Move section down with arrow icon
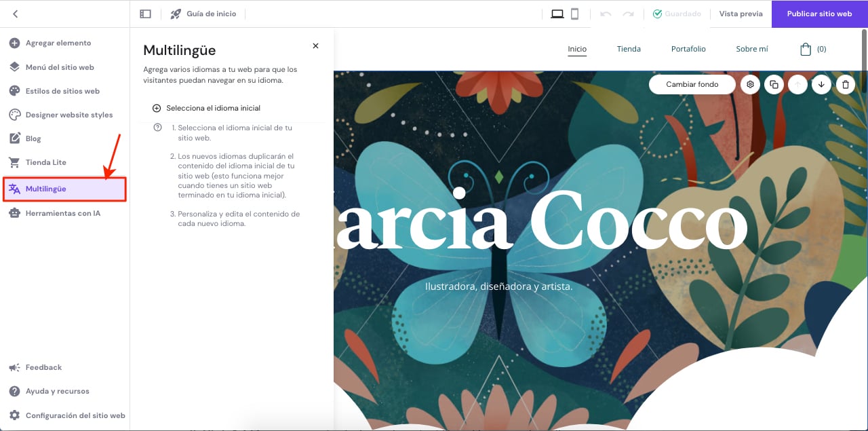 [821, 85]
